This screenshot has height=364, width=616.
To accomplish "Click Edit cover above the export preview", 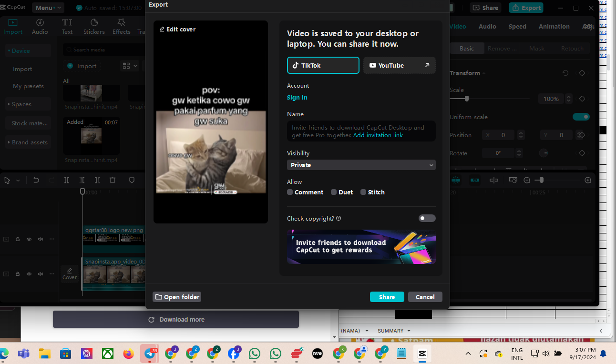I will coord(177,29).
